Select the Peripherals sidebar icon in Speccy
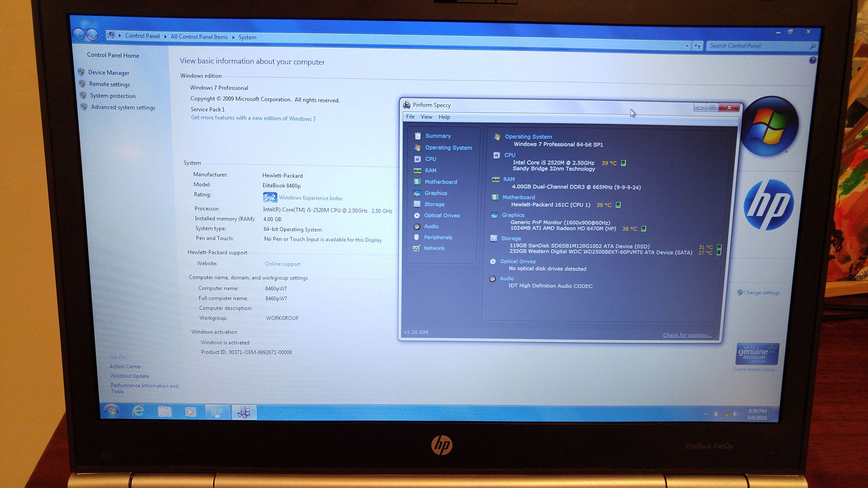Screen dimensions: 868x488 (416, 237)
